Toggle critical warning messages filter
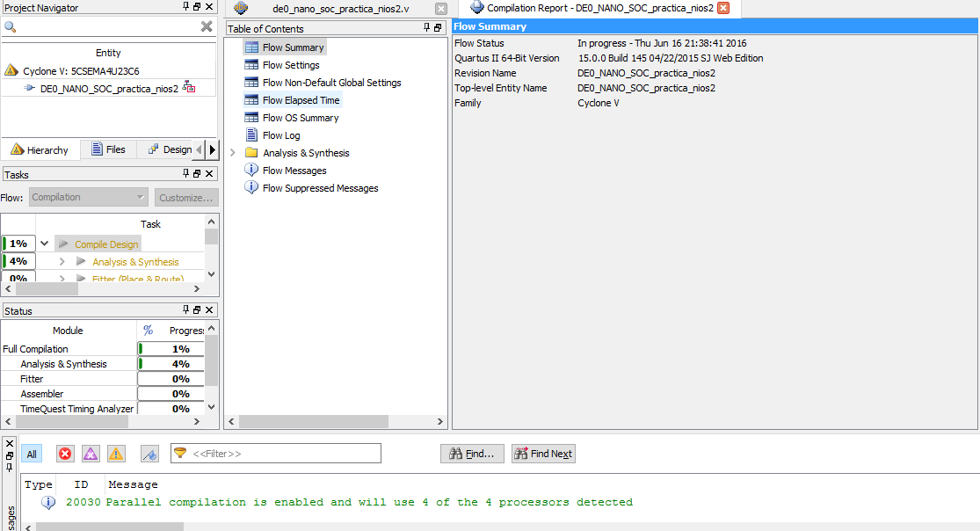 click(x=91, y=454)
